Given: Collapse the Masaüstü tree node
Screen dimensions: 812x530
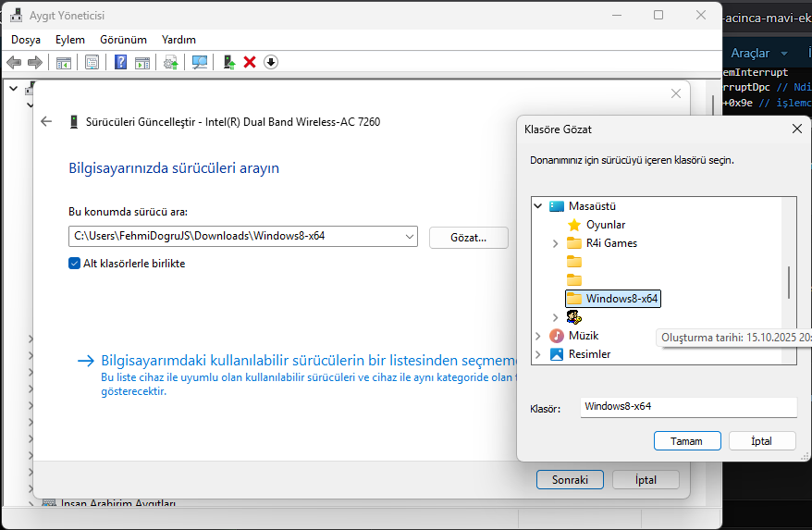Looking at the screenshot, I should 538,206.
